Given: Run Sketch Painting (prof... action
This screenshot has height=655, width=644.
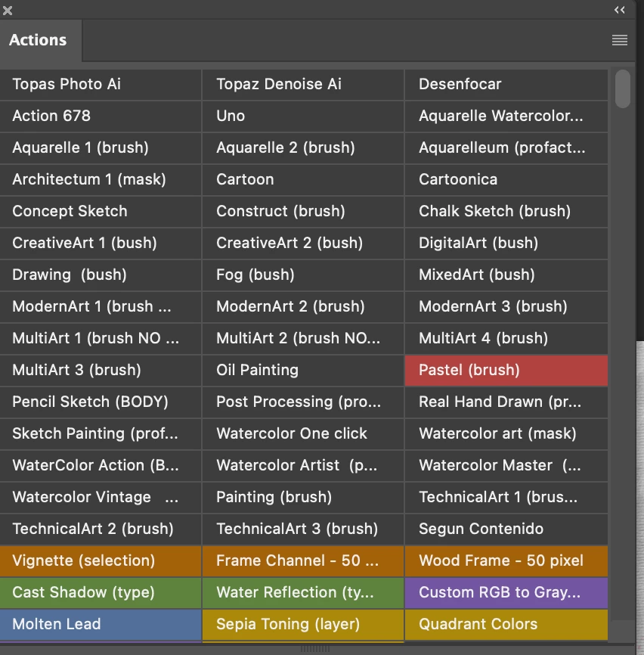Looking at the screenshot, I should [101, 433].
